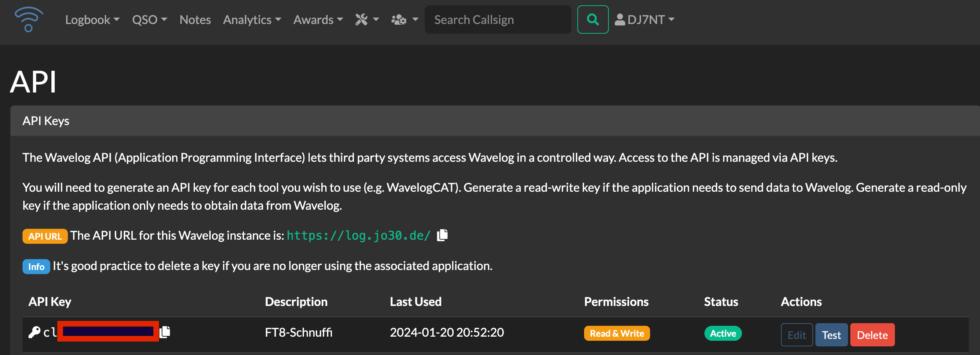Open the admin users-cog menu

(405, 19)
